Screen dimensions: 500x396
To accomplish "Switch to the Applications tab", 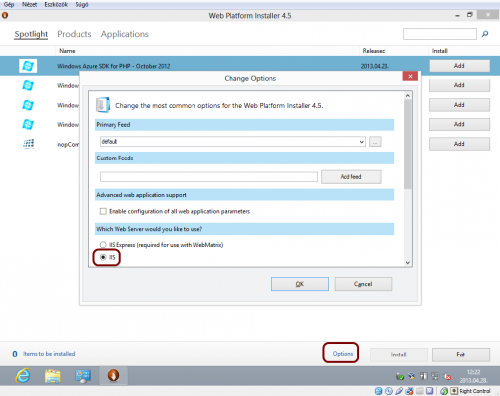I will click(x=125, y=34).
